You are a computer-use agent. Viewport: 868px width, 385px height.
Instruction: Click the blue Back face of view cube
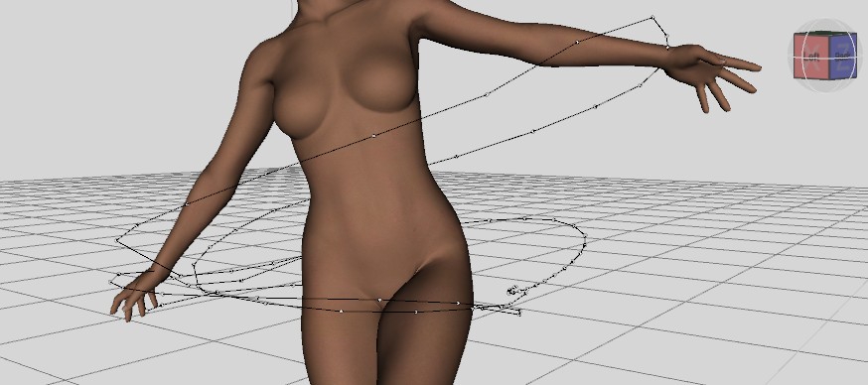[842, 56]
